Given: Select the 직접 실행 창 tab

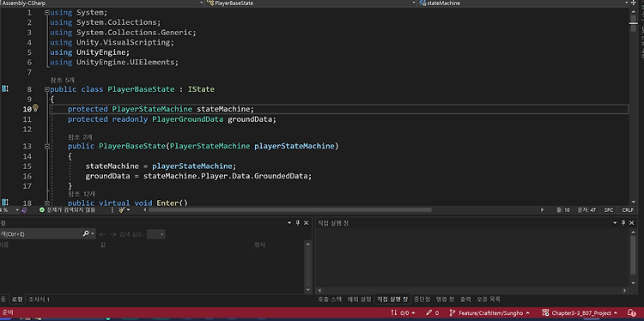Looking at the screenshot, I should pos(392,300).
